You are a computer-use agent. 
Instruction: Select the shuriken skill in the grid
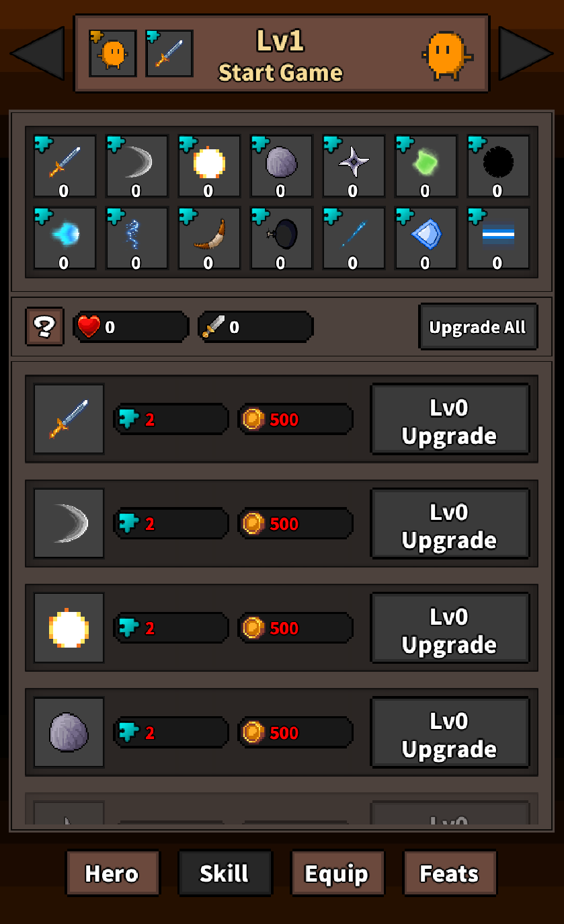tap(353, 166)
